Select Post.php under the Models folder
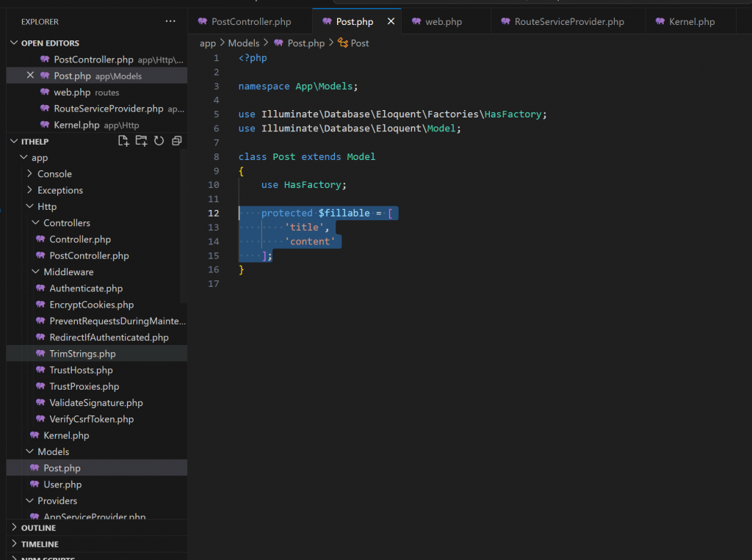 [97, 468]
